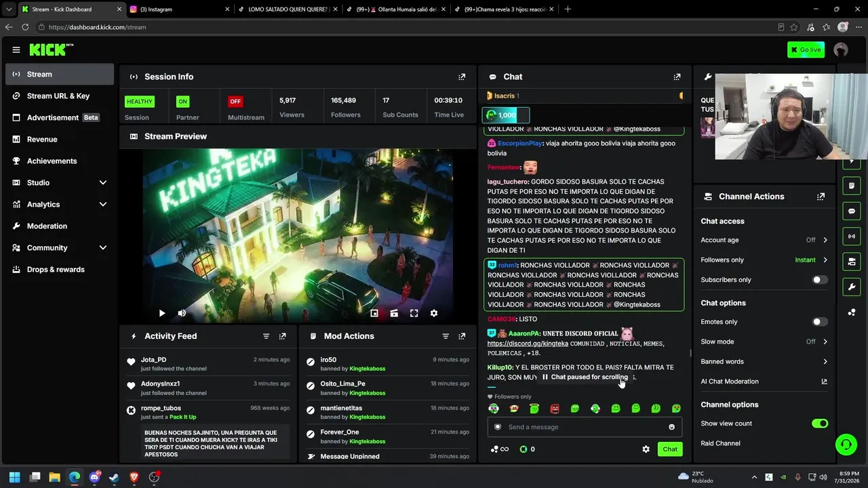Viewport: 868px width, 488px height.
Task: Click Forever_One in Mod Actions
Action: click(x=340, y=432)
